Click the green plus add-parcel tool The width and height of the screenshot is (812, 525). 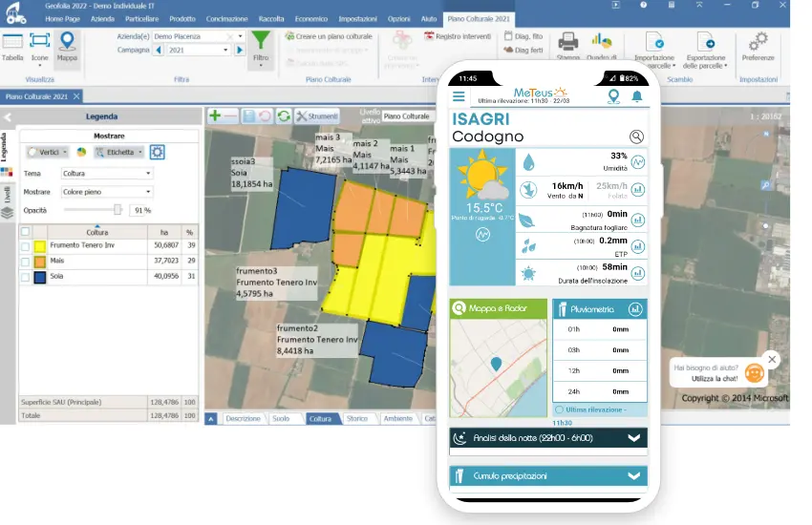pyautogui.click(x=214, y=115)
